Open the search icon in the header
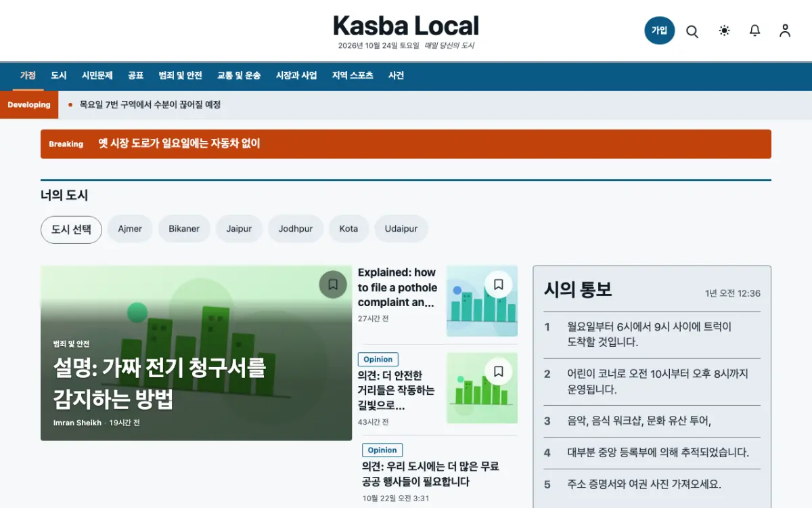 pyautogui.click(x=692, y=31)
